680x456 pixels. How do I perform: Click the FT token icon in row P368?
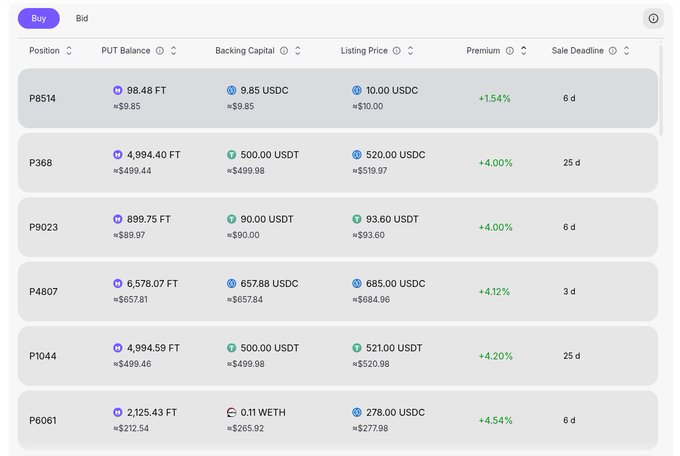118,154
